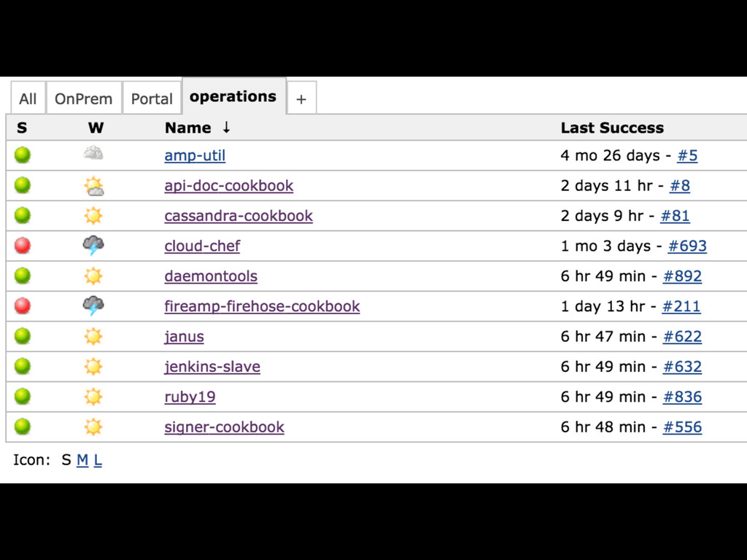
Task: Click the partly sunny icon for api-doc-cookbook
Action: 93,186
